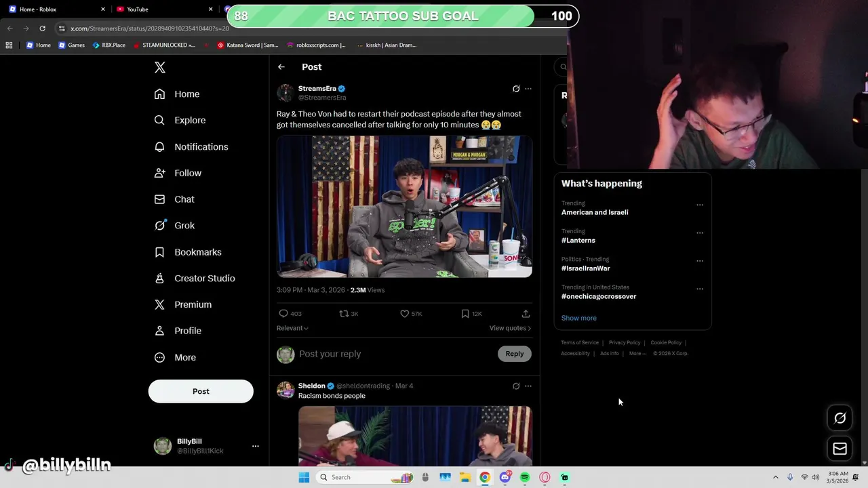This screenshot has height=488, width=868.
Task: Switch to the Home - Roblox tab
Action: 58,9
